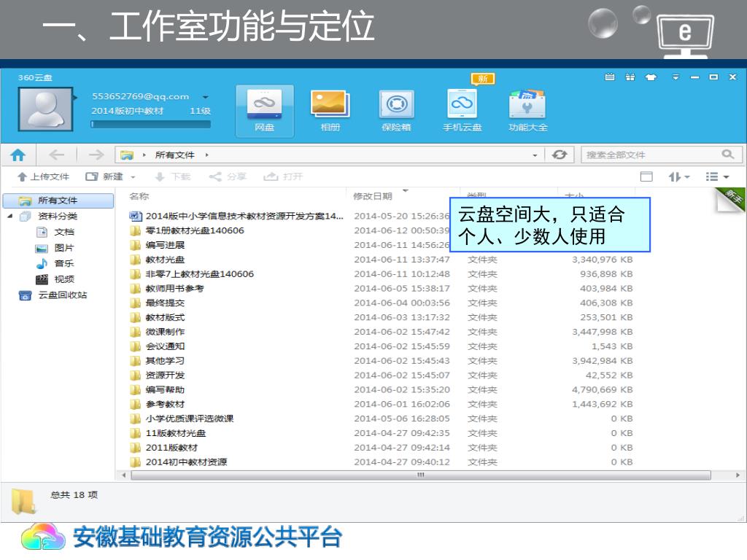747x560 pixels.
Task: Click the scrollbar left arrow
Action: pyautogui.click(x=124, y=475)
